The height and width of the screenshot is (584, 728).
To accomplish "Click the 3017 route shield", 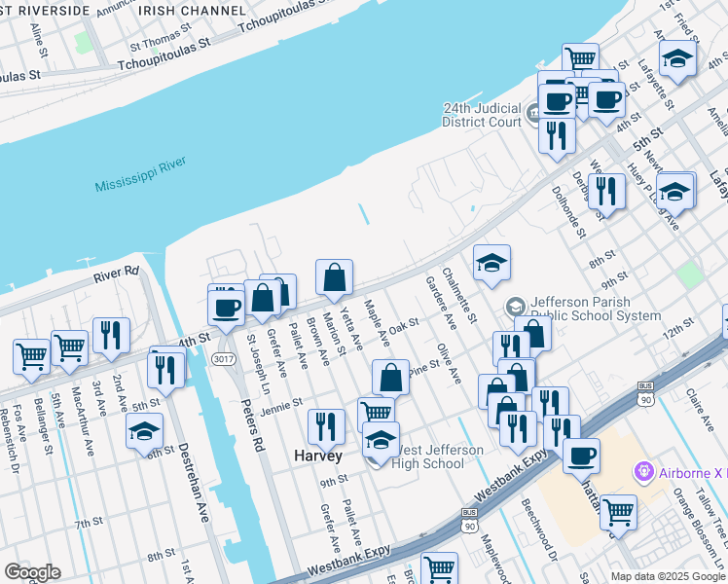I will click(x=224, y=359).
